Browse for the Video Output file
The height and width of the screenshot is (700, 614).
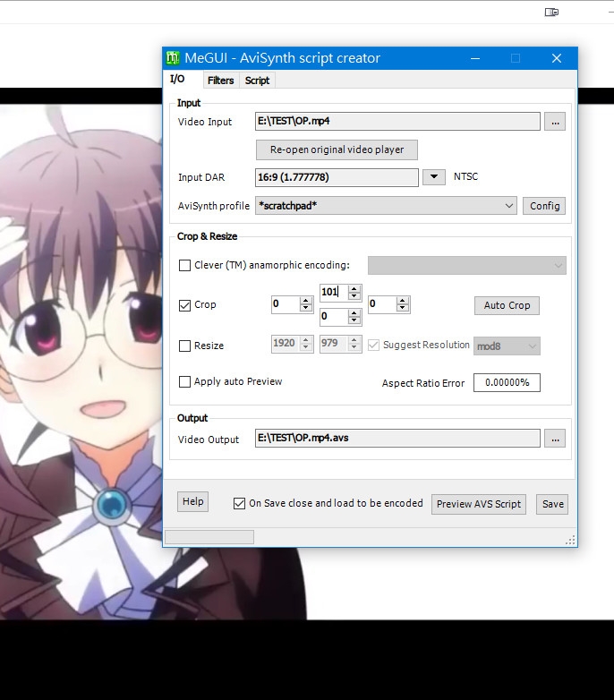tap(555, 439)
